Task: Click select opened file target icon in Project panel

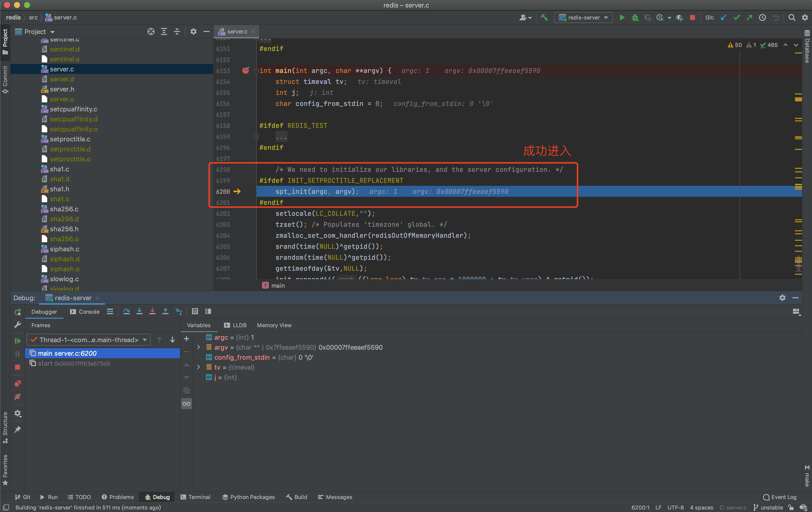Action: pyautogui.click(x=151, y=32)
